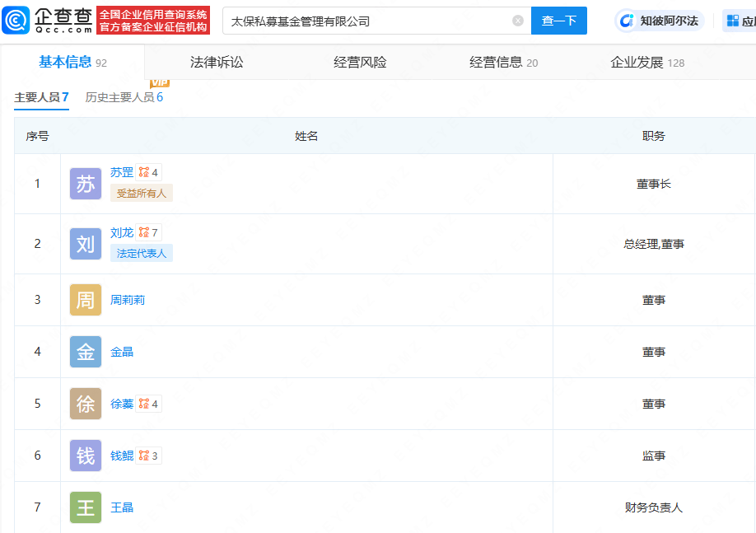Click the apps grid icon at top right
The height and width of the screenshot is (533, 756).
(x=733, y=21)
